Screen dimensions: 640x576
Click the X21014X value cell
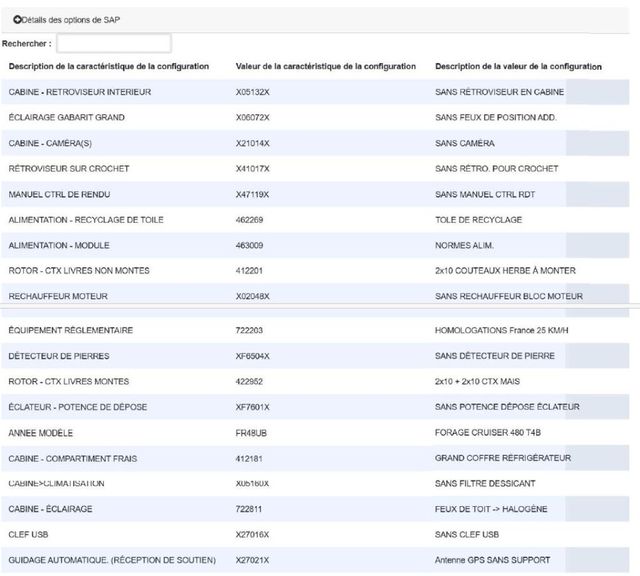252,143
